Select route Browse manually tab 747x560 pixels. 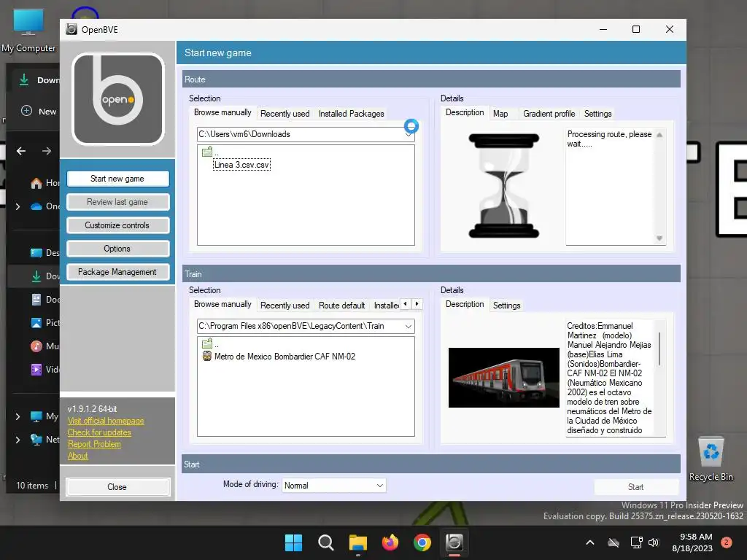tap(222, 112)
